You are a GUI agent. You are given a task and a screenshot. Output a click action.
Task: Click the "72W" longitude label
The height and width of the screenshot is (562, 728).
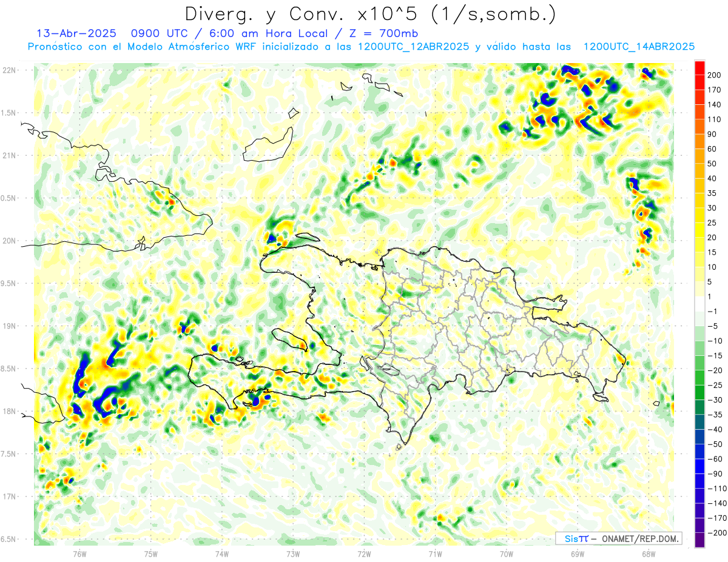(364, 554)
